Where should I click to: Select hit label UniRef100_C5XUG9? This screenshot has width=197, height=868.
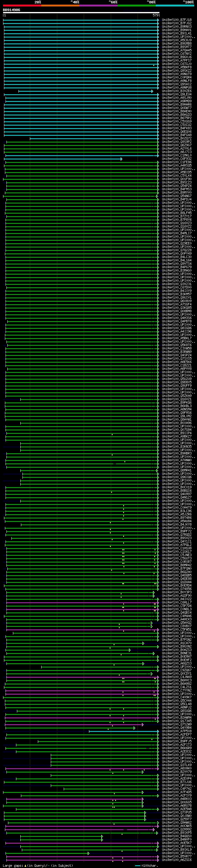pos(176,122)
